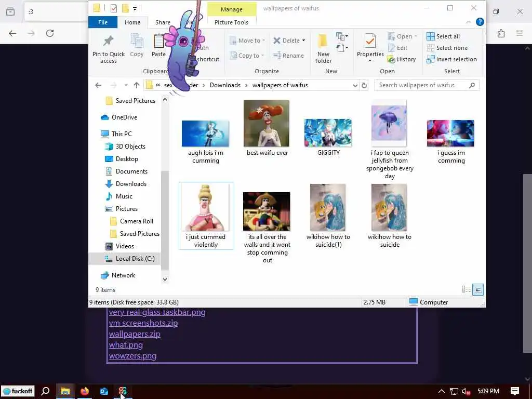The height and width of the screenshot is (399, 532).
Task: Open the blue Help question mark icon
Action: point(480,22)
